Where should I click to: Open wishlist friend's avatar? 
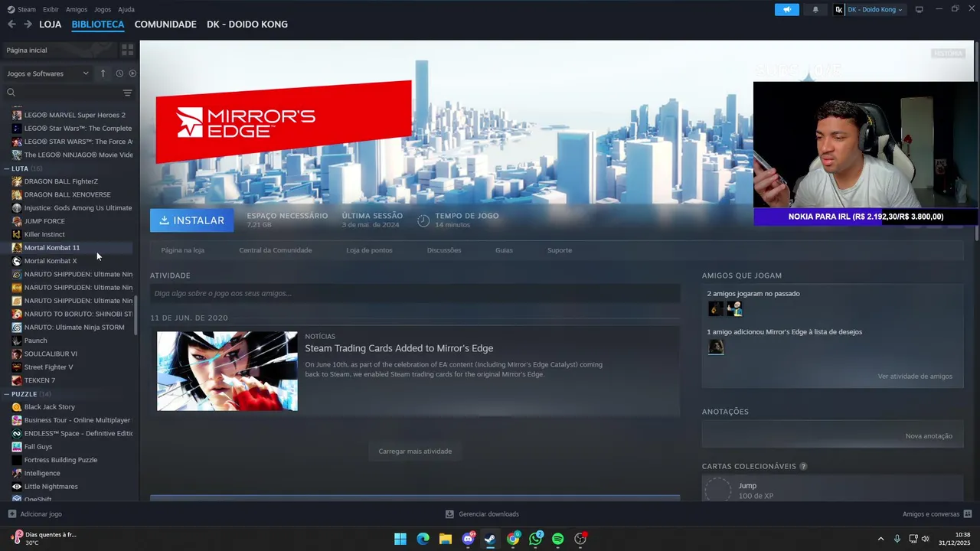pos(716,347)
